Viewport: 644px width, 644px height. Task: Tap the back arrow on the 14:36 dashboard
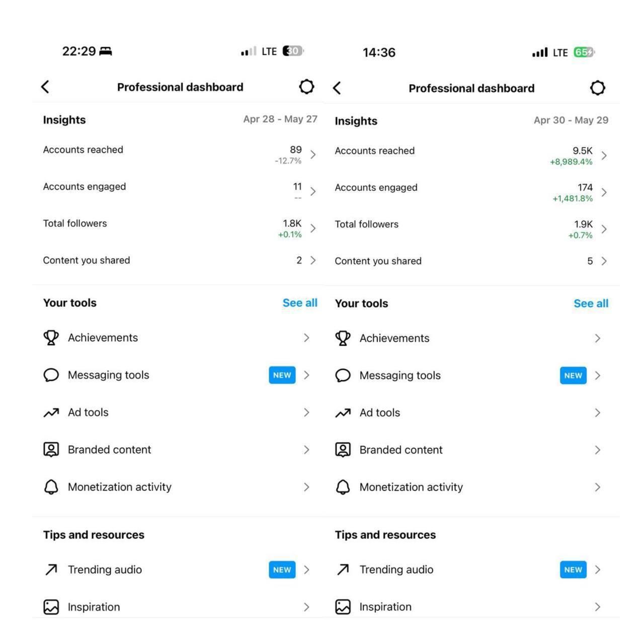click(337, 88)
